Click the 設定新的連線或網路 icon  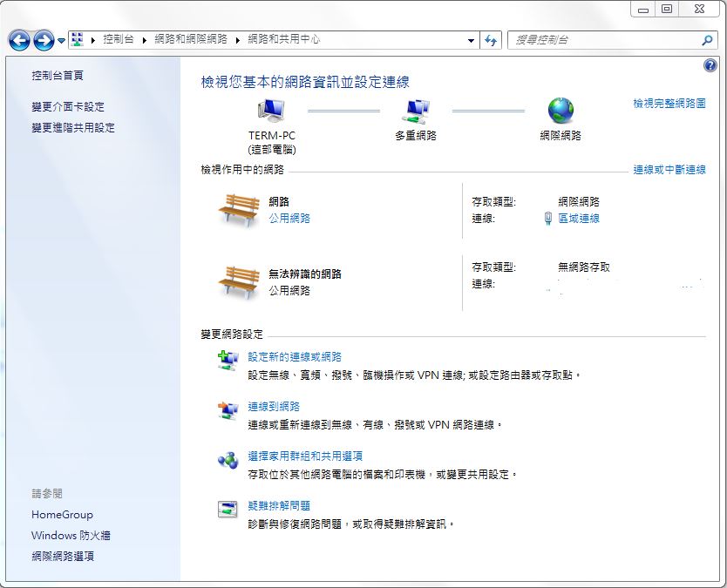click(x=228, y=361)
